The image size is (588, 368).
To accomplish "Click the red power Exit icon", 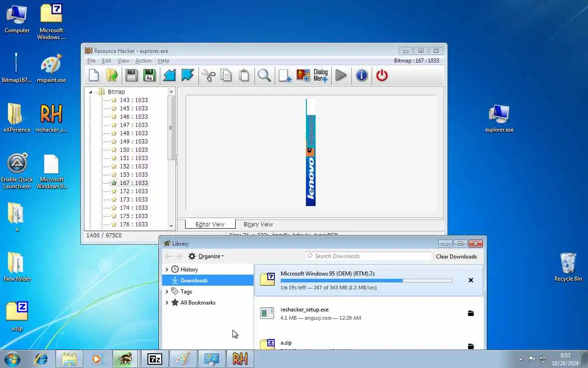I will (382, 75).
